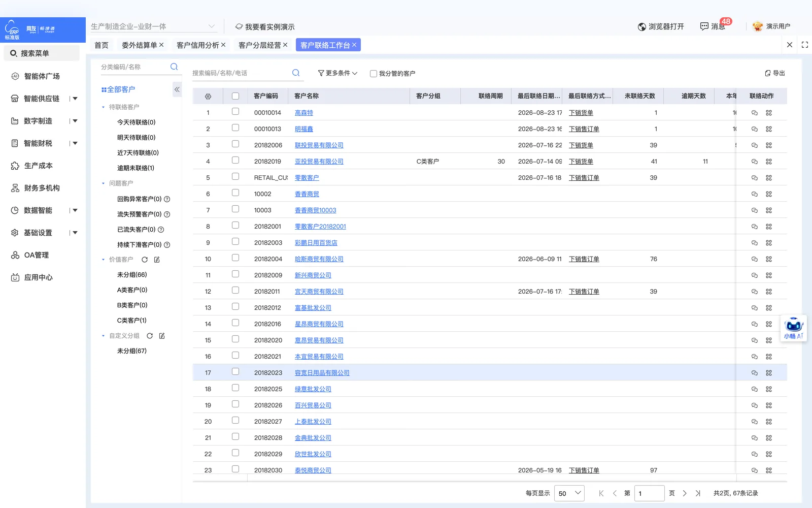Open table column settings gear icon

pos(208,96)
